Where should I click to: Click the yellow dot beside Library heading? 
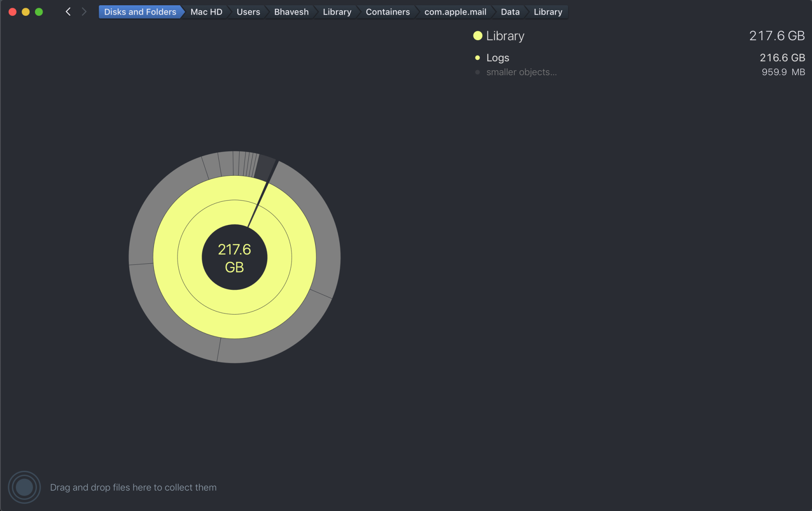click(x=477, y=36)
